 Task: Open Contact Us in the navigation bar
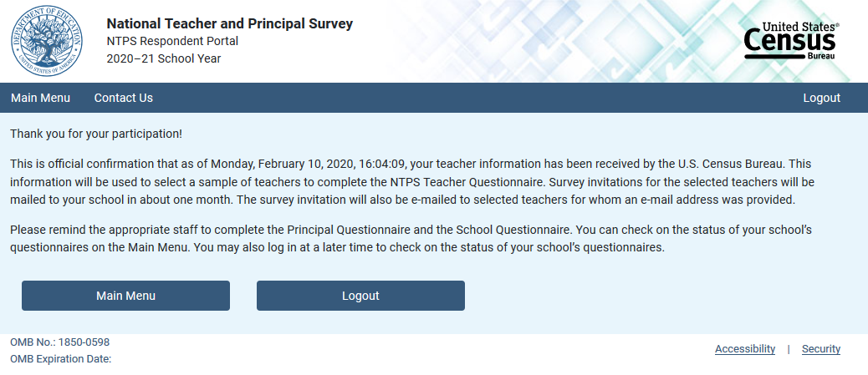coord(124,98)
